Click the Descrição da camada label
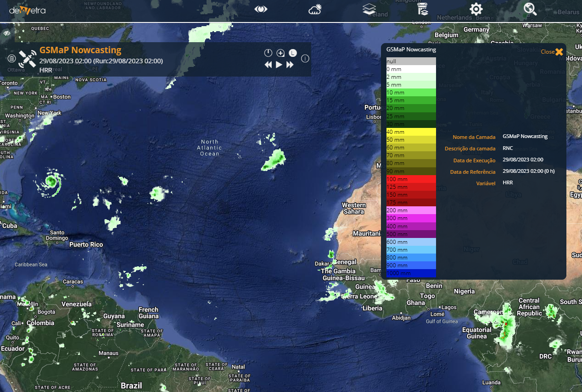The height and width of the screenshot is (392, 582). [470, 149]
